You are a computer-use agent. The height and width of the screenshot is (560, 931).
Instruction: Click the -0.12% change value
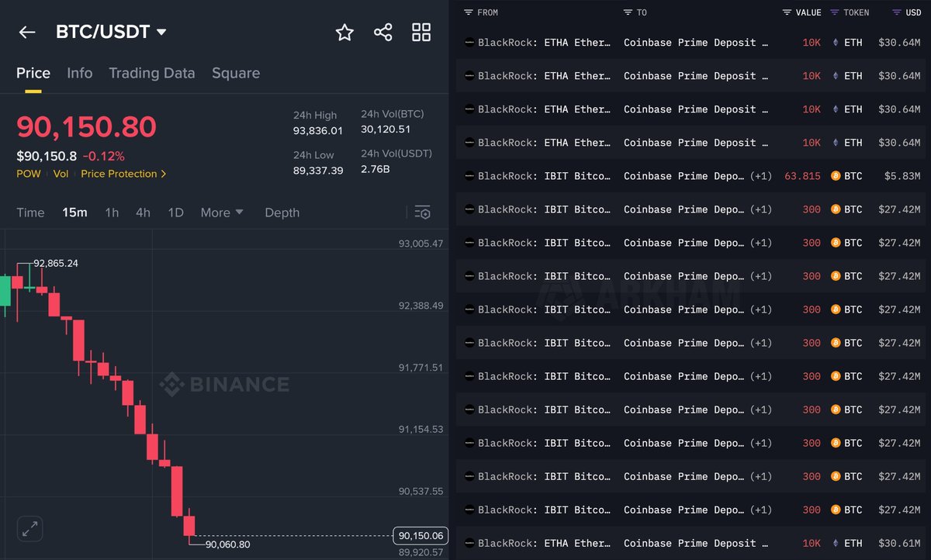104,156
